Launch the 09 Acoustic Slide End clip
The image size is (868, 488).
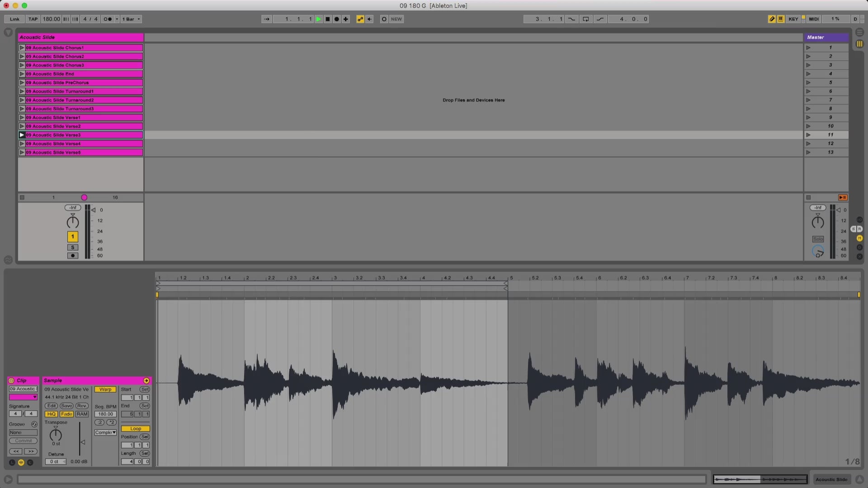[x=22, y=74]
